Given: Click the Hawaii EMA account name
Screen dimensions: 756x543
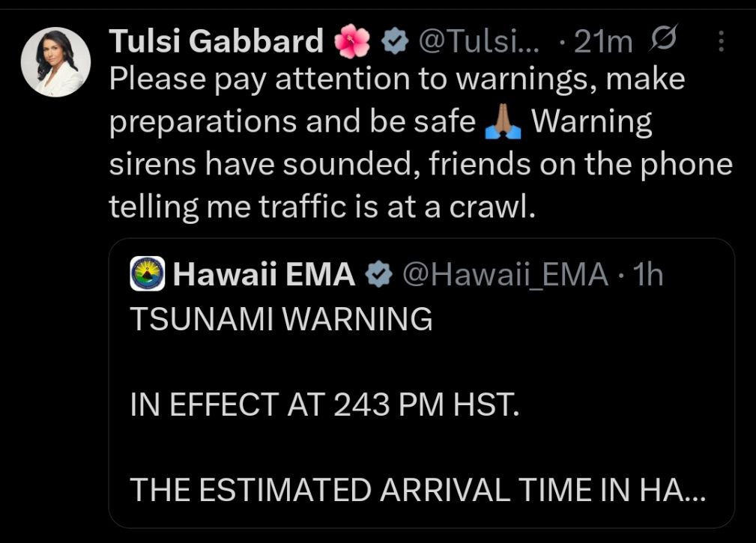Looking at the screenshot, I should pos(264,274).
